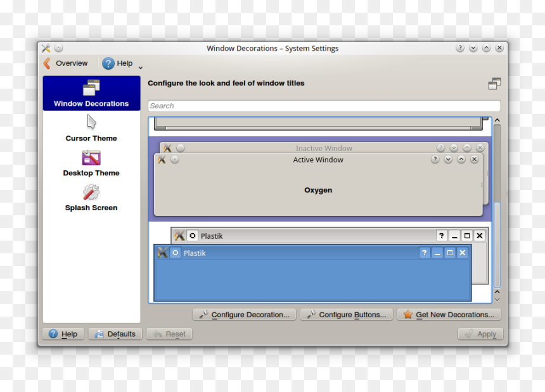Click scrollbar down arrow at bottom
Image resolution: width=545 pixels, height=392 pixels.
click(497, 300)
